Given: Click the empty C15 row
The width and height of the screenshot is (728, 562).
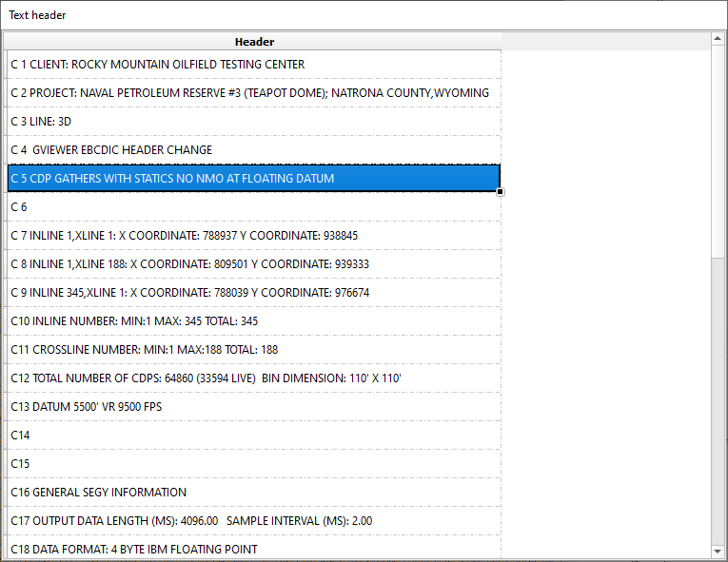Looking at the screenshot, I should point(254,464).
